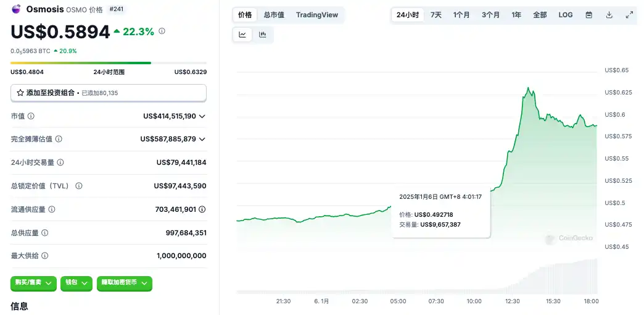Click info icon next to 市值
644x315 pixels.
[31, 116]
